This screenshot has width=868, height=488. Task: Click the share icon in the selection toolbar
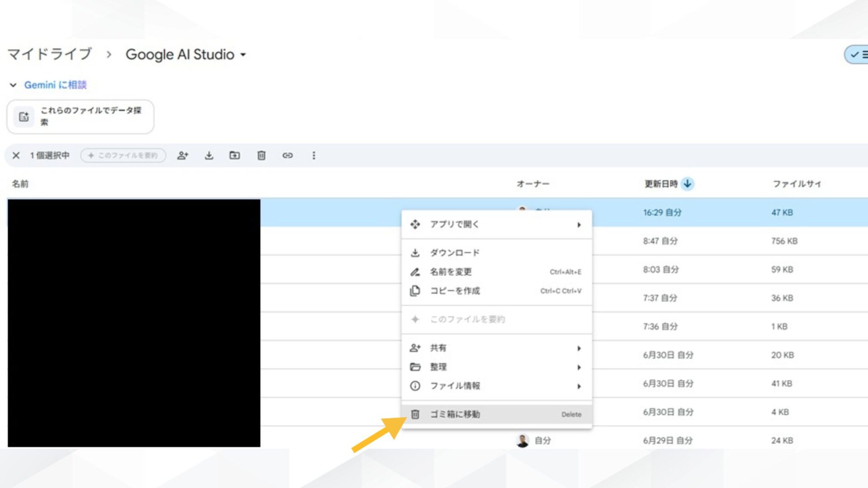[183, 155]
